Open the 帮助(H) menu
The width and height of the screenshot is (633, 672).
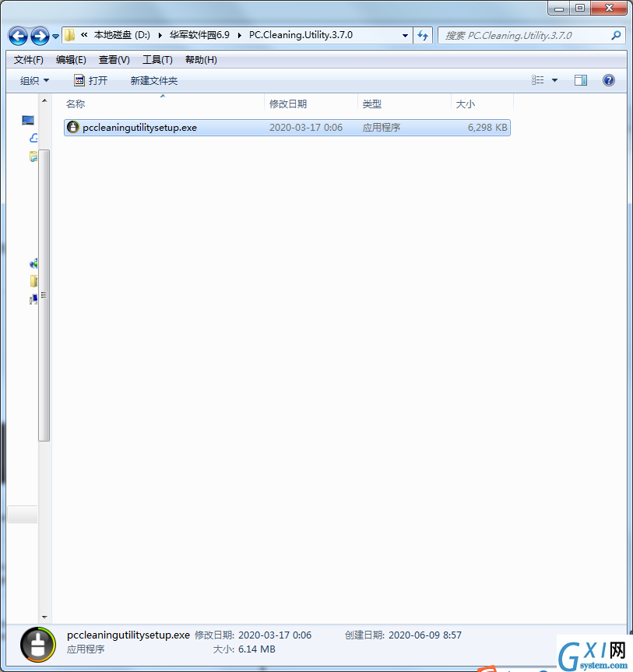click(x=201, y=60)
